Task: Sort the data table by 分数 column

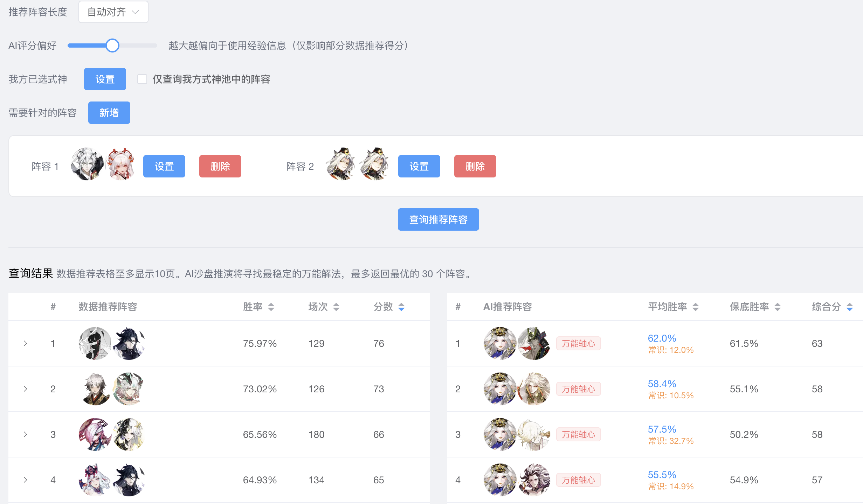Action: [x=401, y=307]
